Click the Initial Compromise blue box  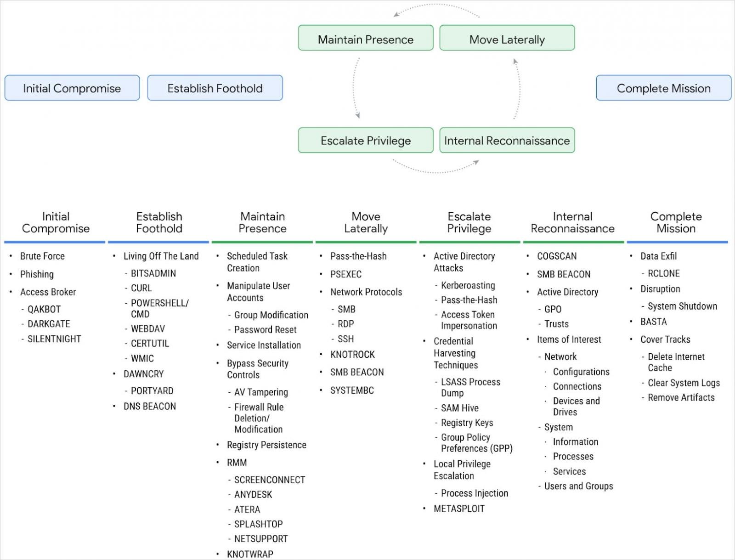coord(72,88)
